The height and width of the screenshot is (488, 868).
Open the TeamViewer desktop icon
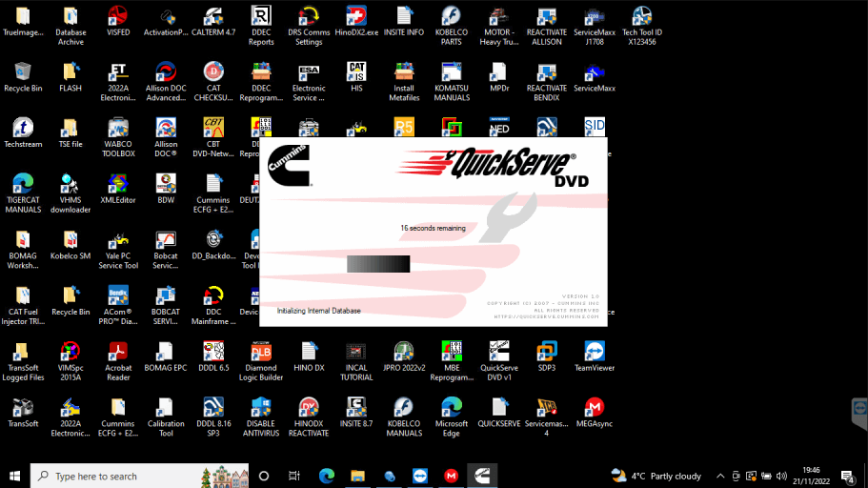[595, 352]
